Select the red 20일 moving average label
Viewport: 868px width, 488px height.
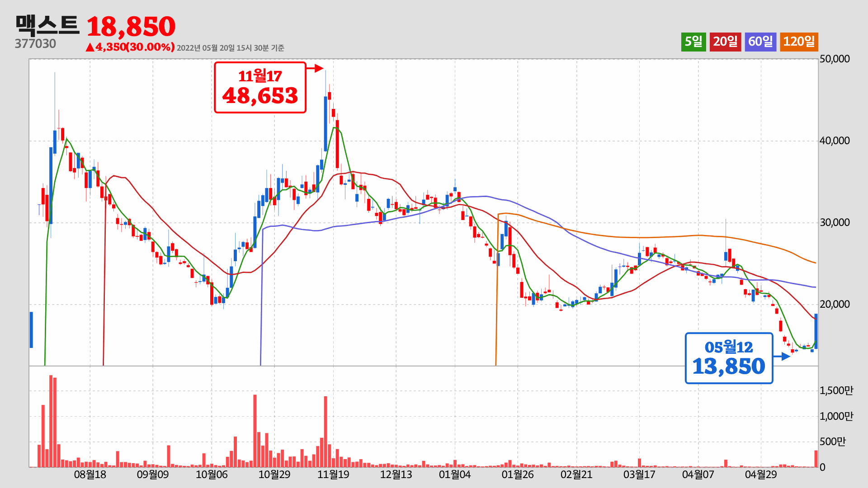[725, 42]
